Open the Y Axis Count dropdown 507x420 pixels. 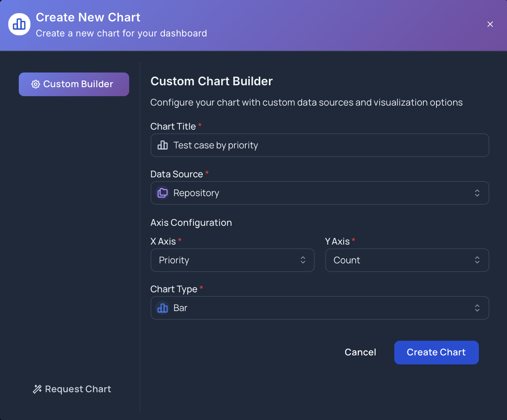407,260
